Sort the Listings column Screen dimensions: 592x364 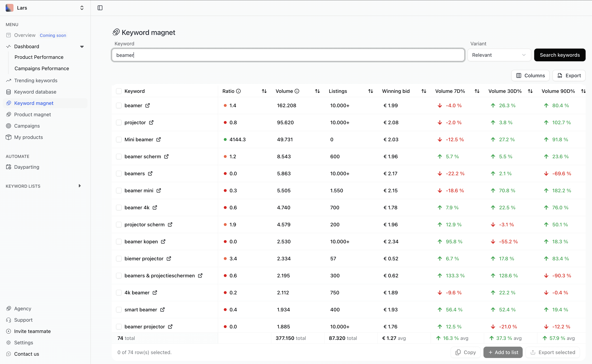tap(370, 91)
